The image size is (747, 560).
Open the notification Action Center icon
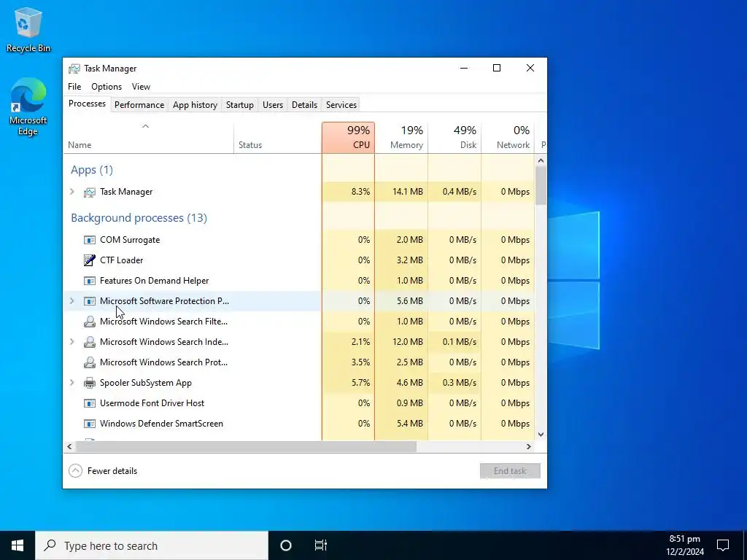coord(723,545)
